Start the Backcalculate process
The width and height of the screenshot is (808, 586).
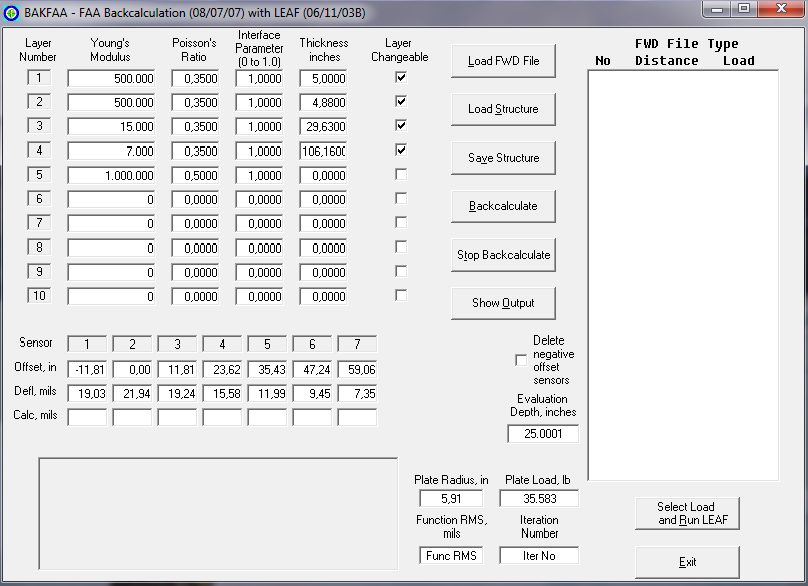(x=503, y=206)
